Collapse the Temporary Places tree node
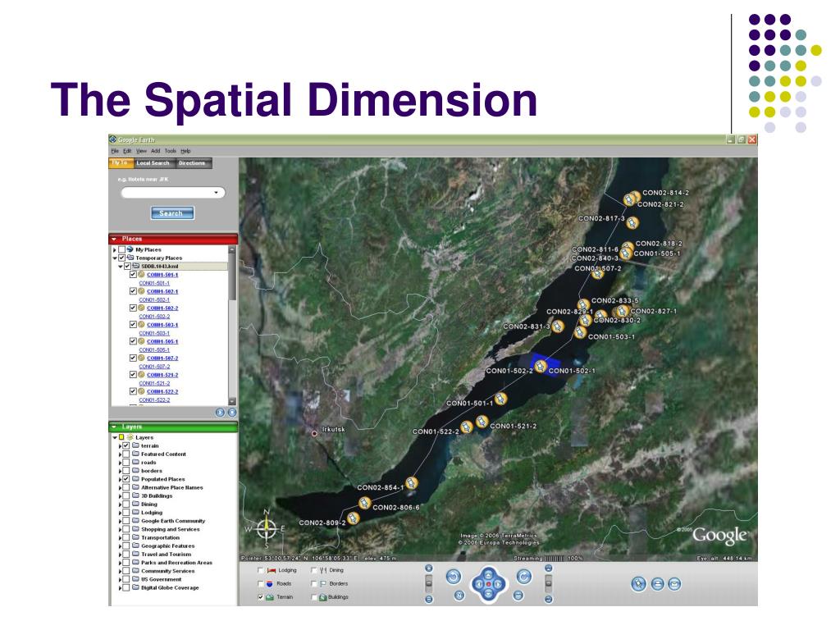Image resolution: width=840 pixels, height=630 pixels. click(x=115, y=258)
